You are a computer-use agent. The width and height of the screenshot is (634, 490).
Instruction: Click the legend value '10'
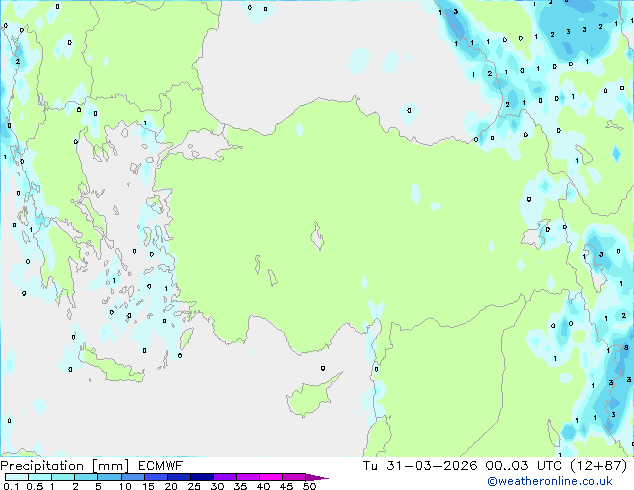click(x=125, y=486)
